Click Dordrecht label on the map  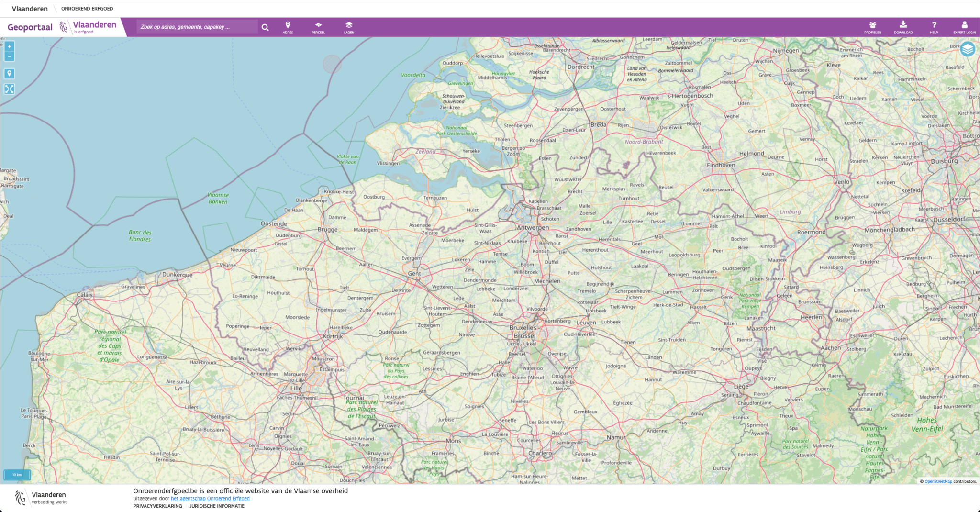pyautogui.click(x=581, y=67)
